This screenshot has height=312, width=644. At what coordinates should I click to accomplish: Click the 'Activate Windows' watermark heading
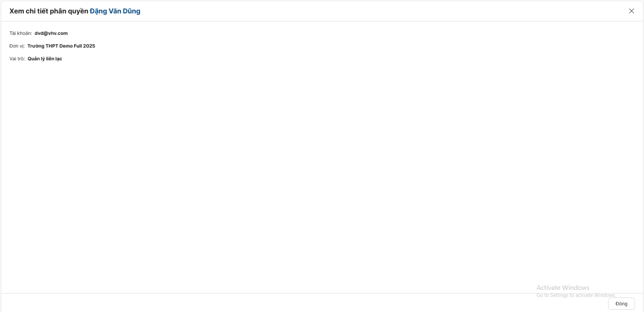point(563,287)
